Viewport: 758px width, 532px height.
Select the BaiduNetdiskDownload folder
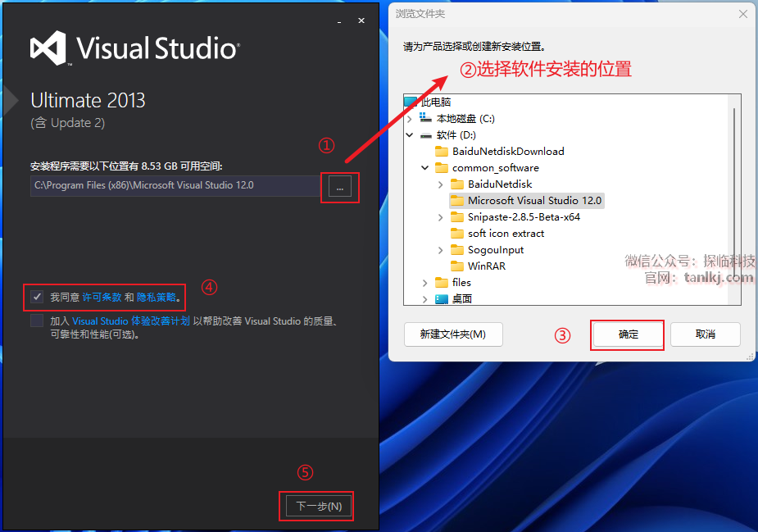508,152
